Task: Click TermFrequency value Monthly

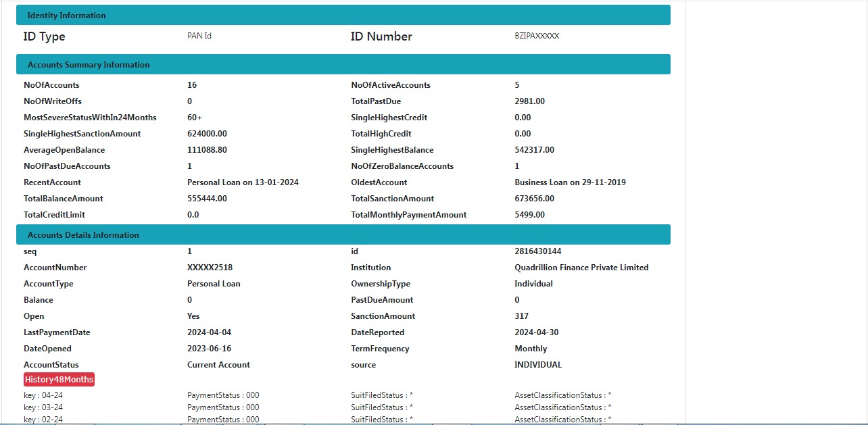Action: tap(531, 349)
